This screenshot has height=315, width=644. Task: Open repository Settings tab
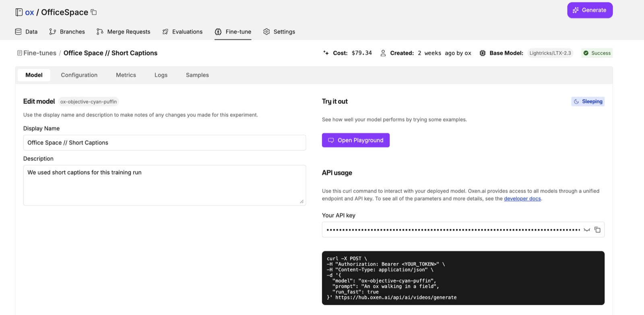coord(279,31)
